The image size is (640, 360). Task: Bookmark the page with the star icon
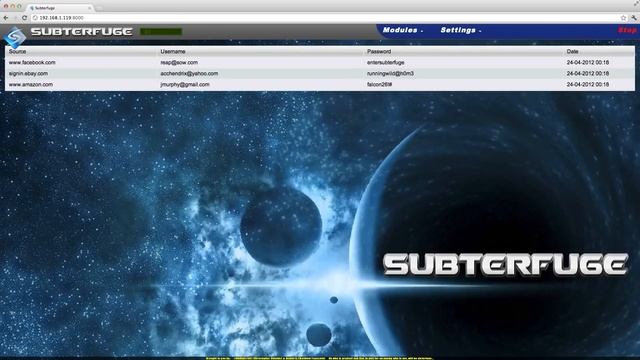[623, 18]
